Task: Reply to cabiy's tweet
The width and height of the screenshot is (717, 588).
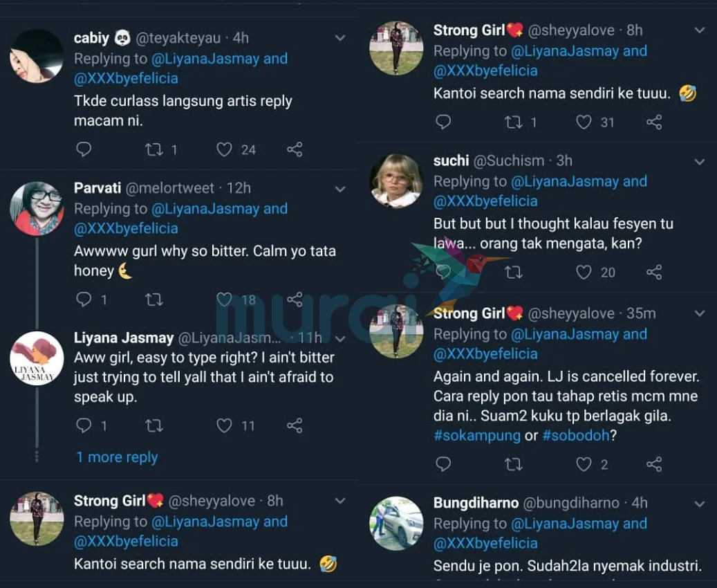Action: point(84,149)
